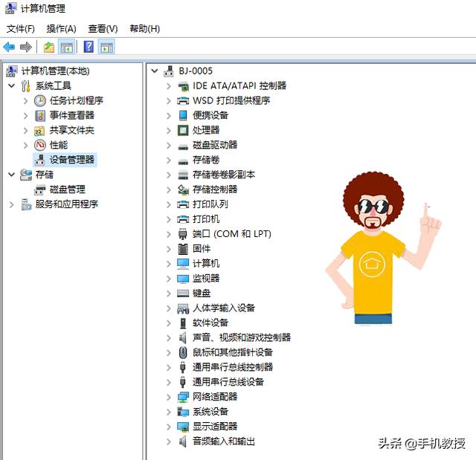Expand the 计算机 device category
476x460 pixels.
169,264
